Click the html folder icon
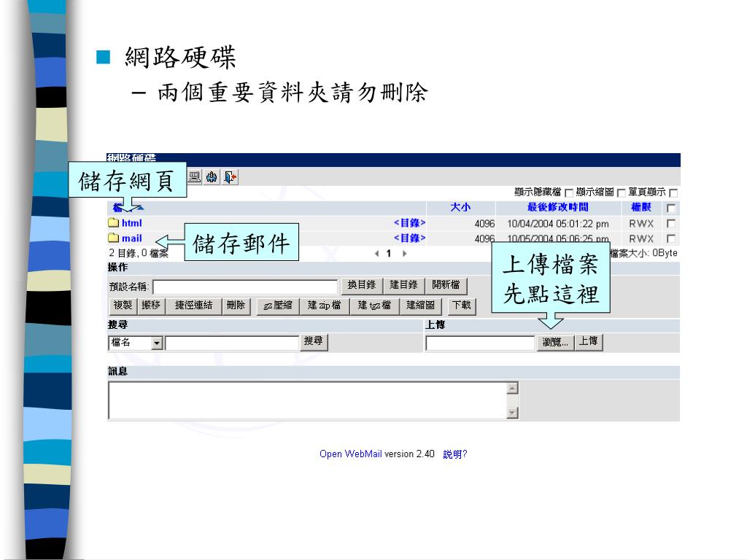 click(113, 222)
